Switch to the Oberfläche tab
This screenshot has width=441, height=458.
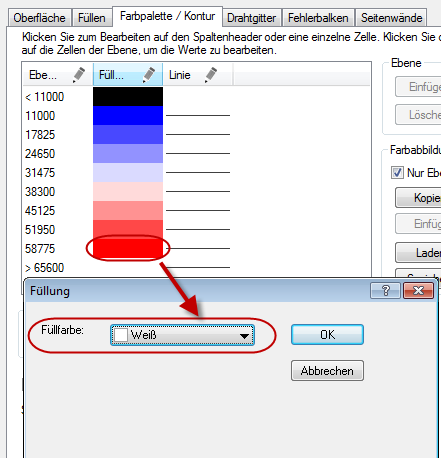[39, 18]
